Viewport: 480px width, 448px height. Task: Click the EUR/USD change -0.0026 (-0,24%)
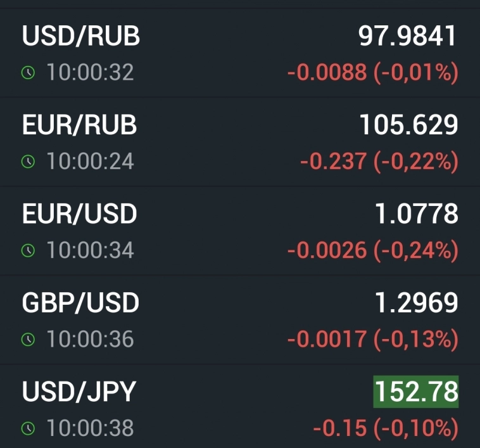372,251
